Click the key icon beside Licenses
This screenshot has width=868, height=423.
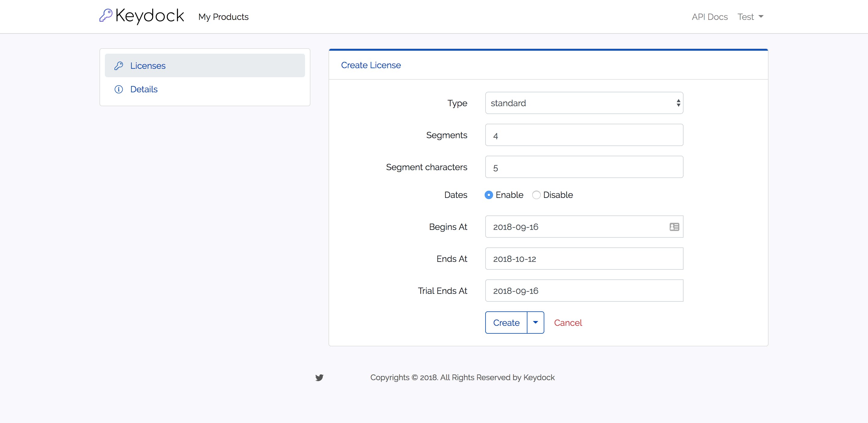coord(119,66)
